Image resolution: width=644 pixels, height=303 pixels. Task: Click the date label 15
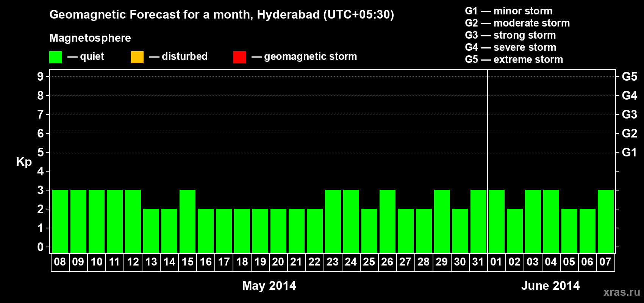point(187,262)
